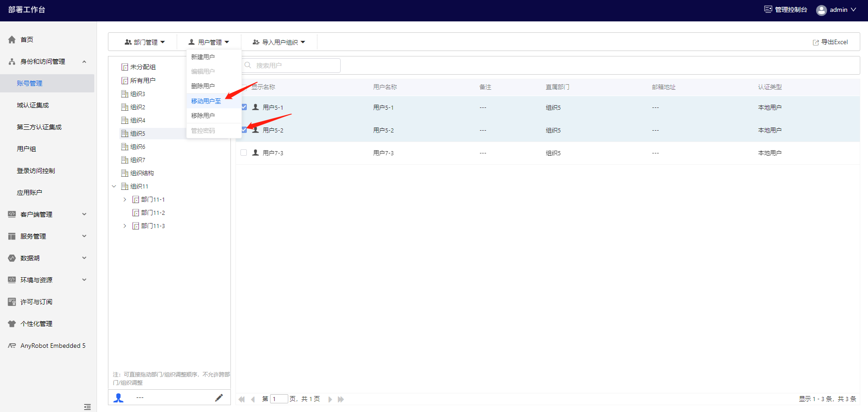
Task: Close the 用户管理 dropdown
Action: point(209,42)
